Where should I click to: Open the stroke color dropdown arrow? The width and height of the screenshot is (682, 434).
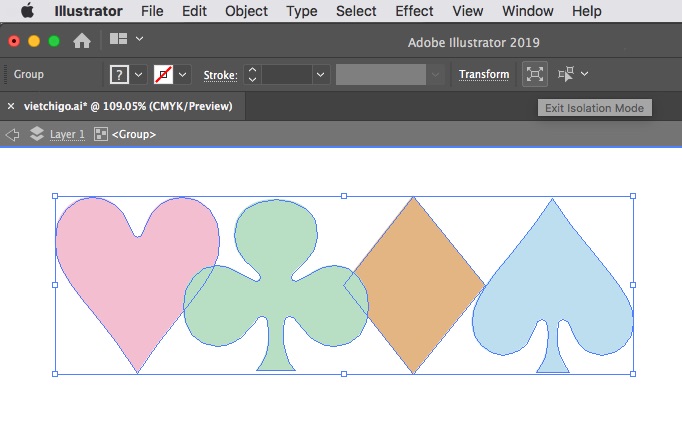pyautogui.click(x=184, y=74)
